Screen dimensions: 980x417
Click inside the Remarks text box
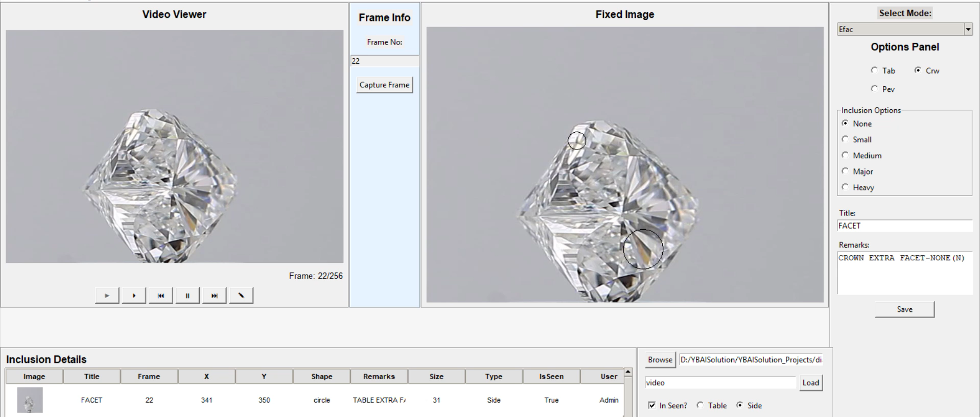[x=904, y=273]
